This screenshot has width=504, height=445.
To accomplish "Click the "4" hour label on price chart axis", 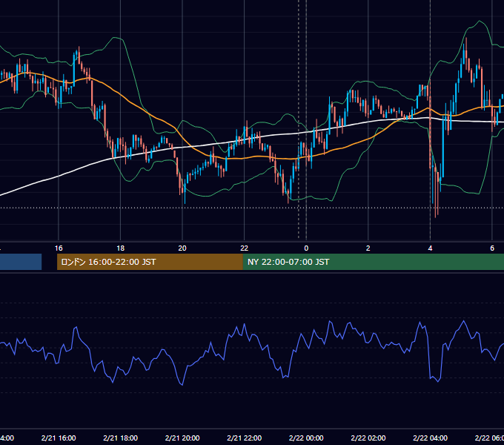I will [x=430, y=248].
